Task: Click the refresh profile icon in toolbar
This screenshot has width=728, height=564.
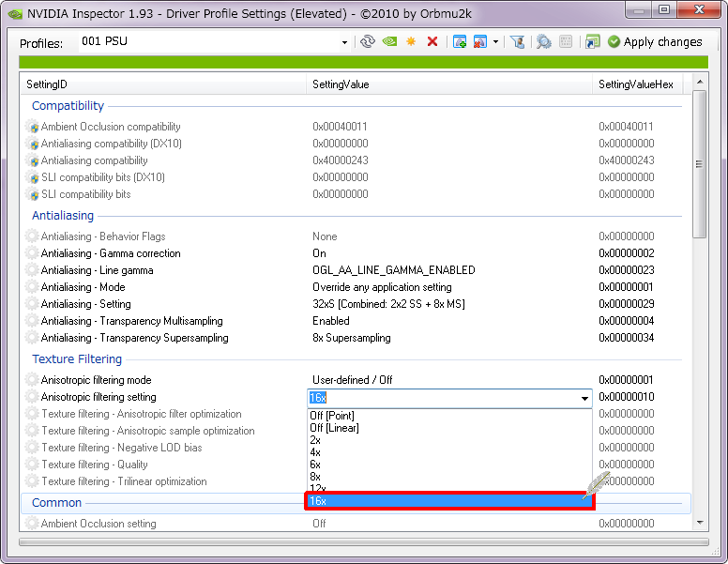Action: tap(367, 42)
